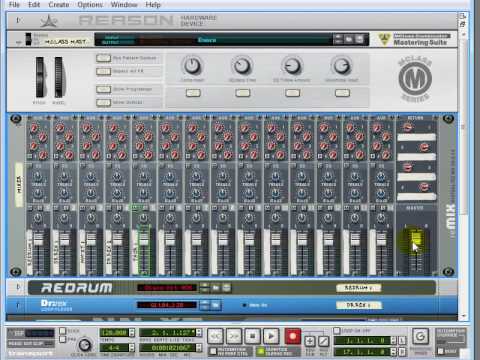Click the tempo value display
This screenshot has height=360, width=480.
tap(114, 332)
